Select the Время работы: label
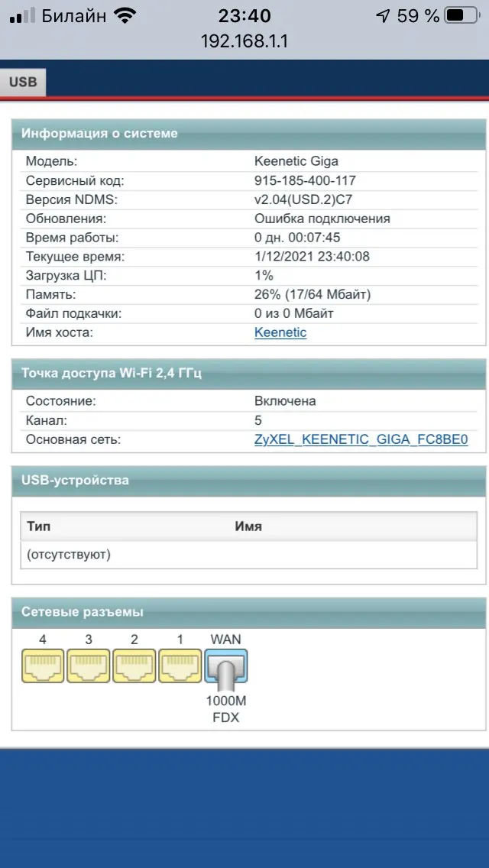 [x=72, y=238]
